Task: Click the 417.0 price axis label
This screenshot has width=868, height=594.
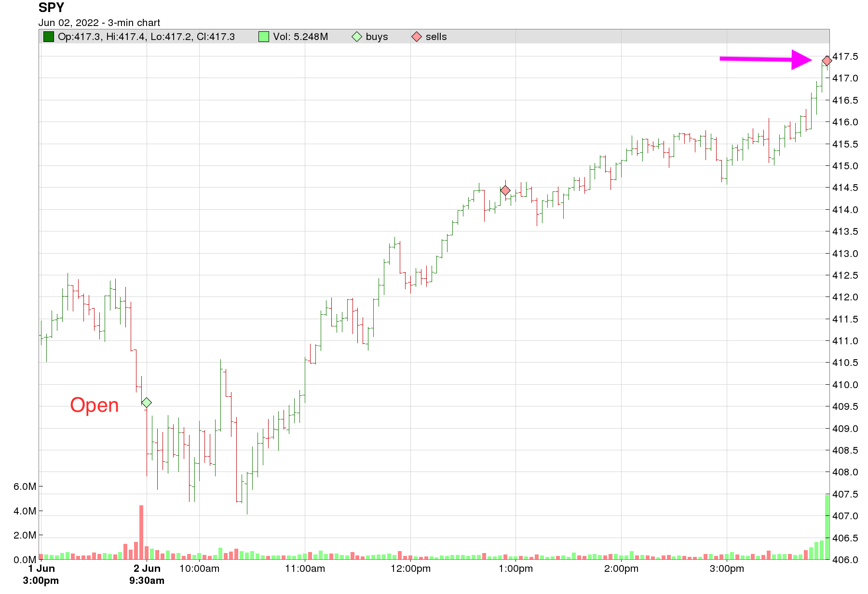Action: pyautogui.click(x=845, y=78)
